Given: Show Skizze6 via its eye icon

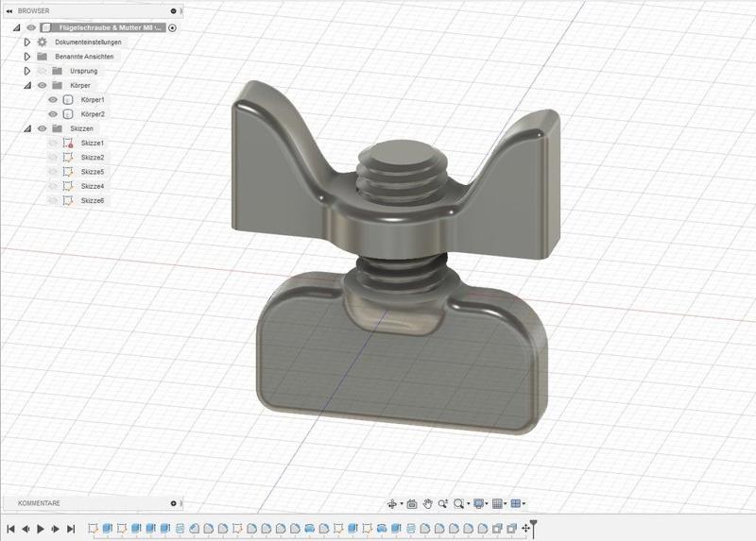Looking at the screenshot, I should click(x=53, y=201).
